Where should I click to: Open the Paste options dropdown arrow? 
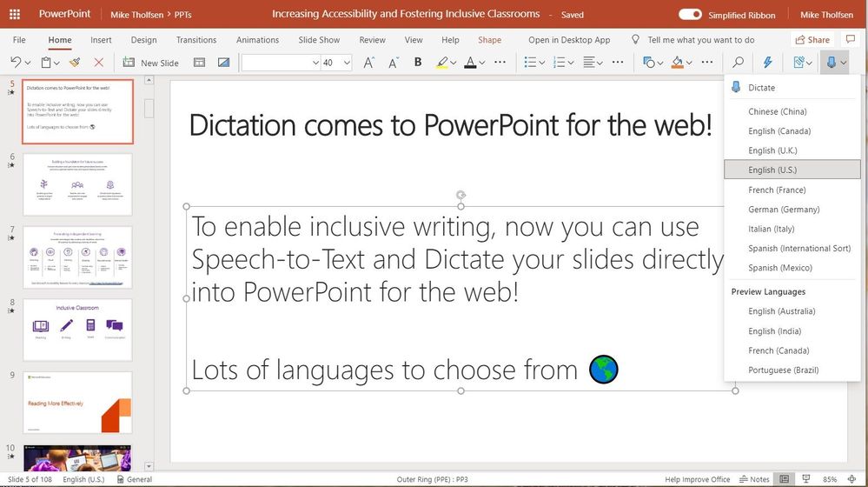(56, 63)
